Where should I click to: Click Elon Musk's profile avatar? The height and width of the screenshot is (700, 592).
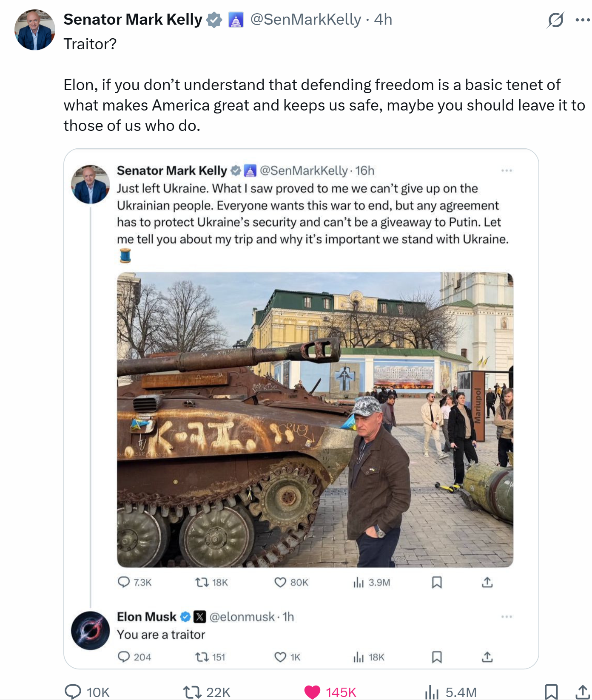[90, 630]
